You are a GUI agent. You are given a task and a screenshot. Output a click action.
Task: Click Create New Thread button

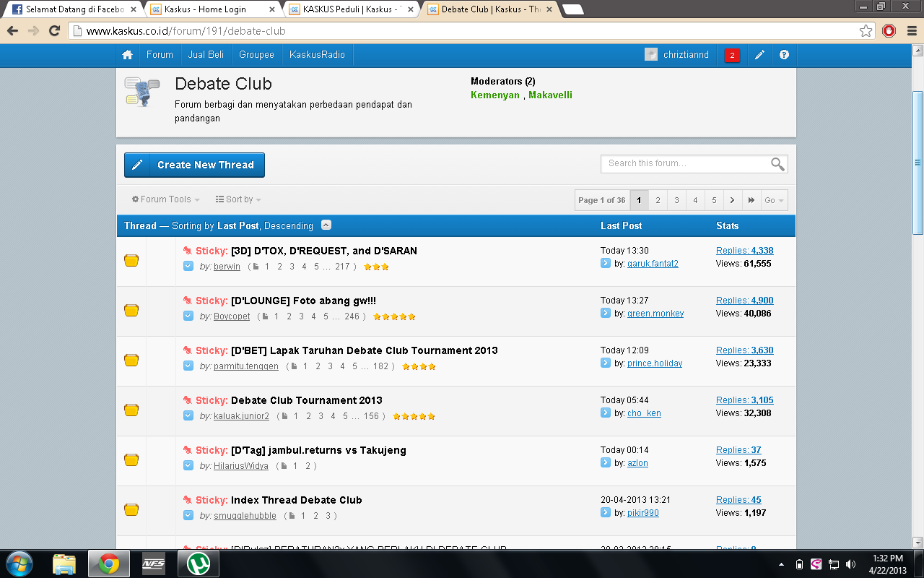tap(194, 165)
